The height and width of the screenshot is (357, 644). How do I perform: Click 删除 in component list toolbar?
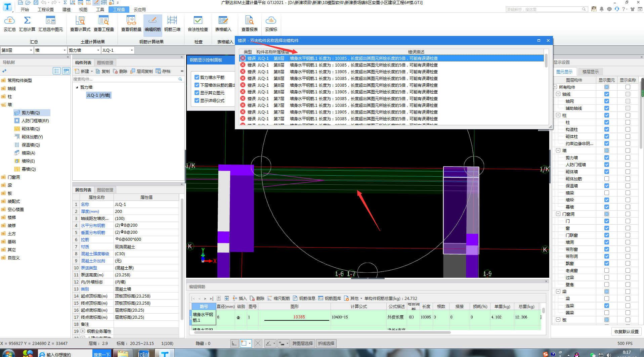click(x=120, y=71)
